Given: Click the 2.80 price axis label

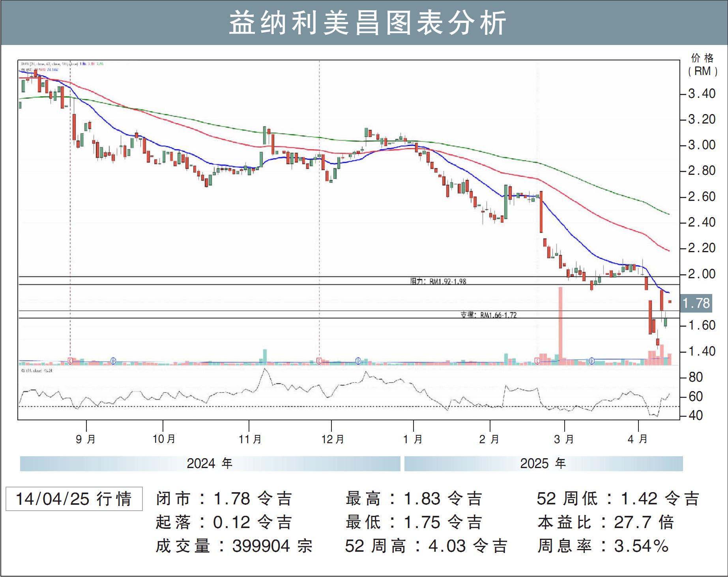Looking at the screenshot, I should point(702,171).
